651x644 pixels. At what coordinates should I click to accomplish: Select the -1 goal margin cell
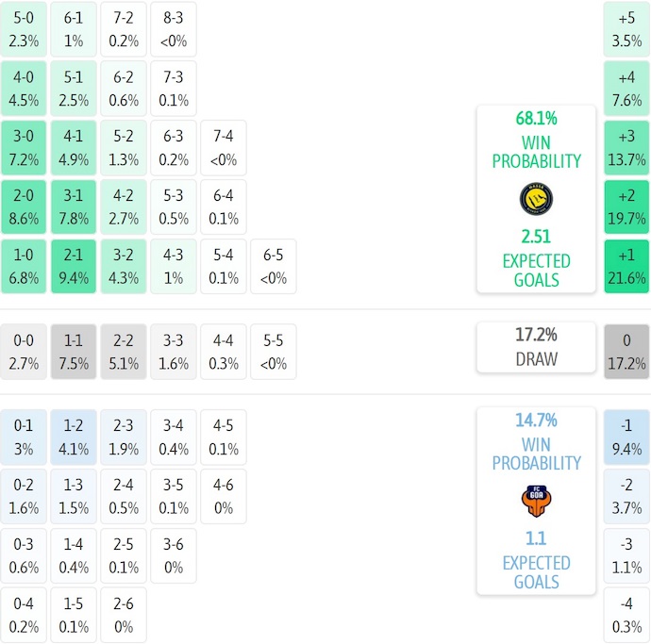point(626,437)
